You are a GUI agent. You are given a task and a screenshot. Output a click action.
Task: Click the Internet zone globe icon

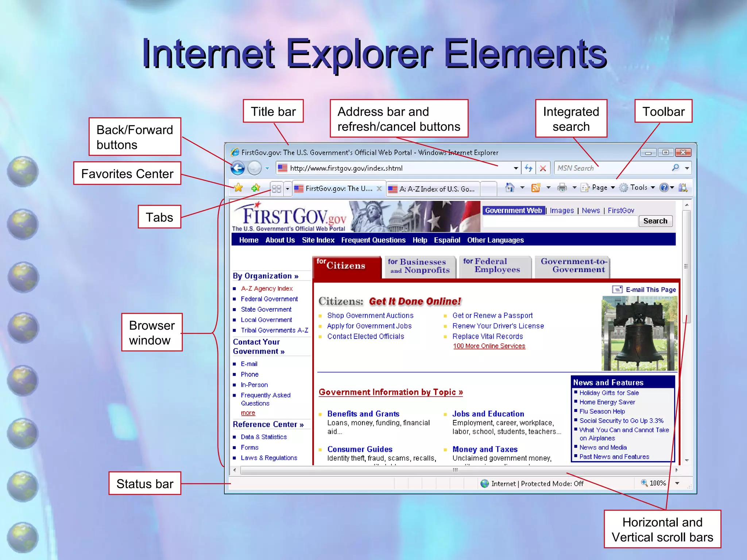tap(485, 483)
